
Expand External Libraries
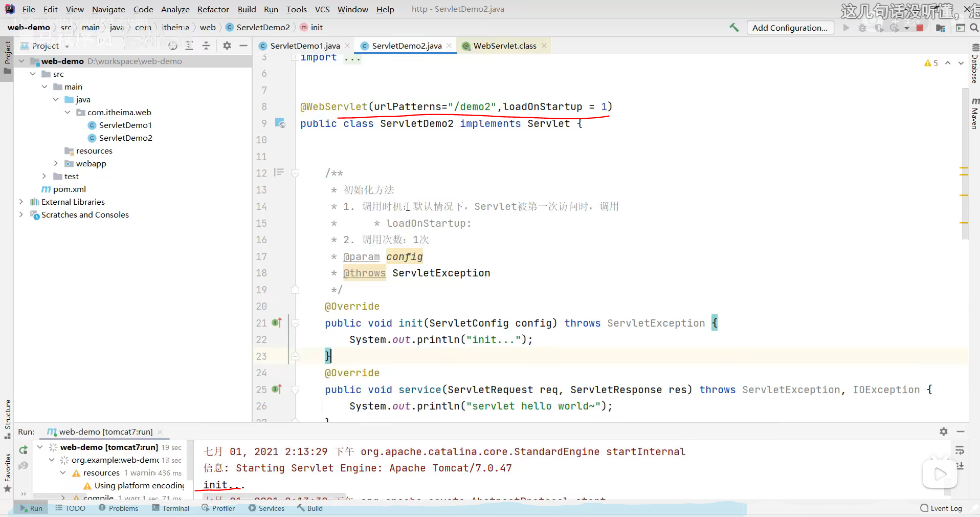[x=21, y=202]
